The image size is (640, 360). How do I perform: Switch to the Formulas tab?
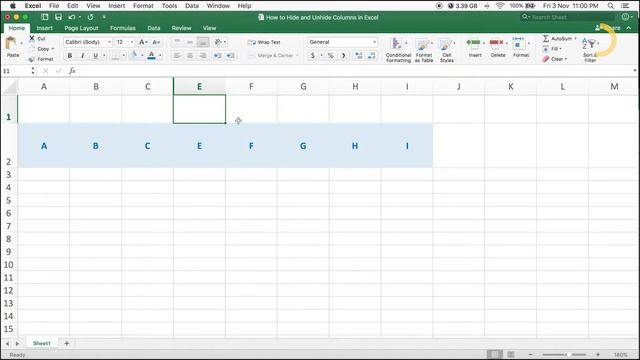pyautogui.click(x=123, y=28)
